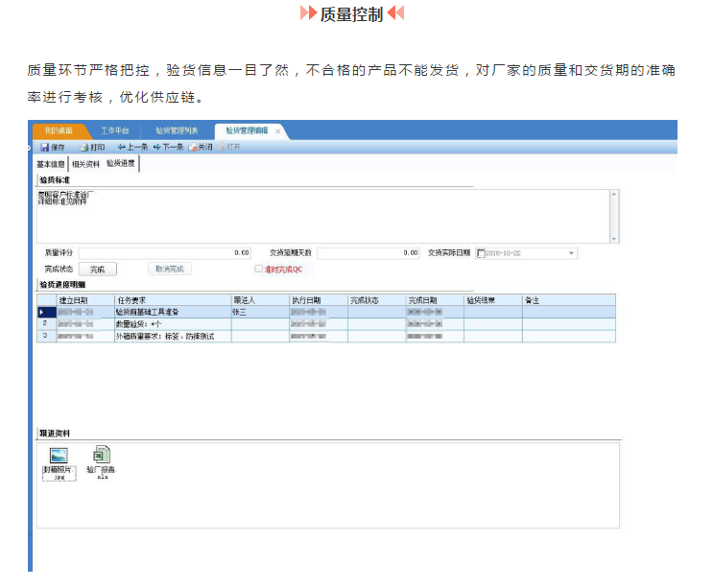Click the 质量评分 input field
The image size is (713, 588).
tap(165, 253)
